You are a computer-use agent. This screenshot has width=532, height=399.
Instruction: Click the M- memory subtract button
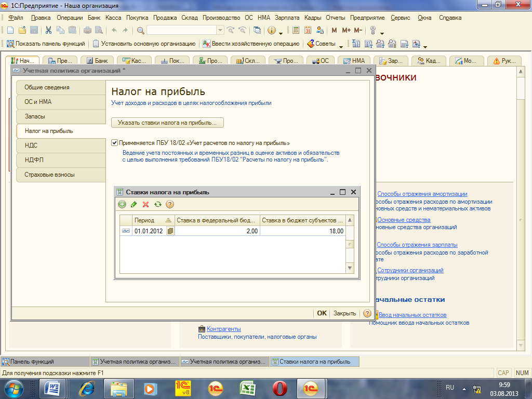tap(358, 30)
